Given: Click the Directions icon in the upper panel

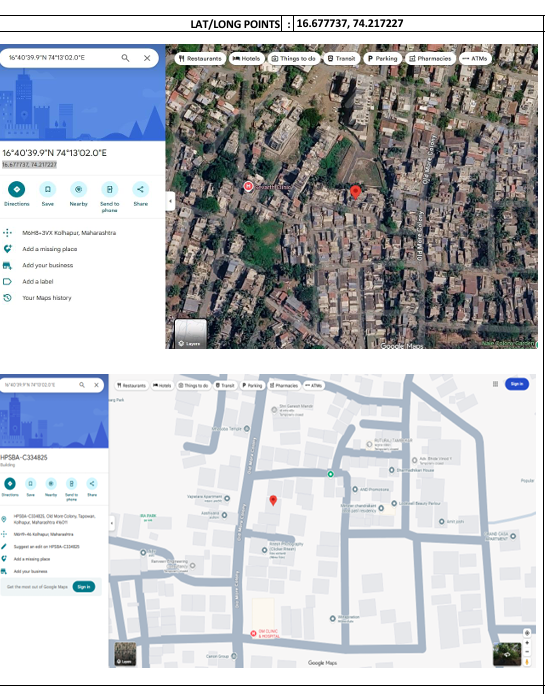Looking at the screenshot, I should (16, 189).
